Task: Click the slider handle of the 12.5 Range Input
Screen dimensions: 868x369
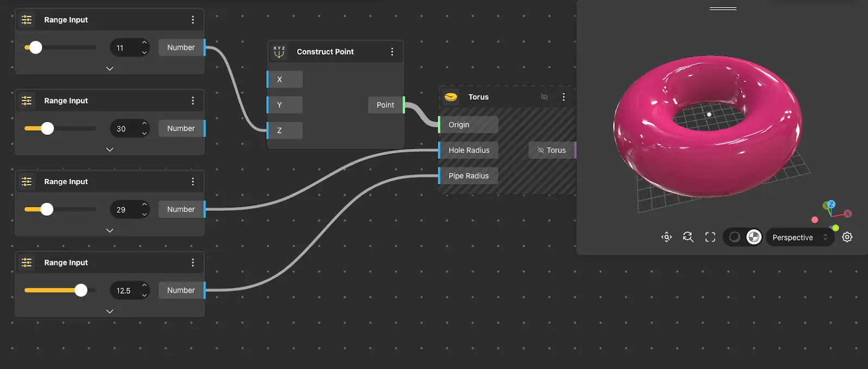Action: [81, 290]
